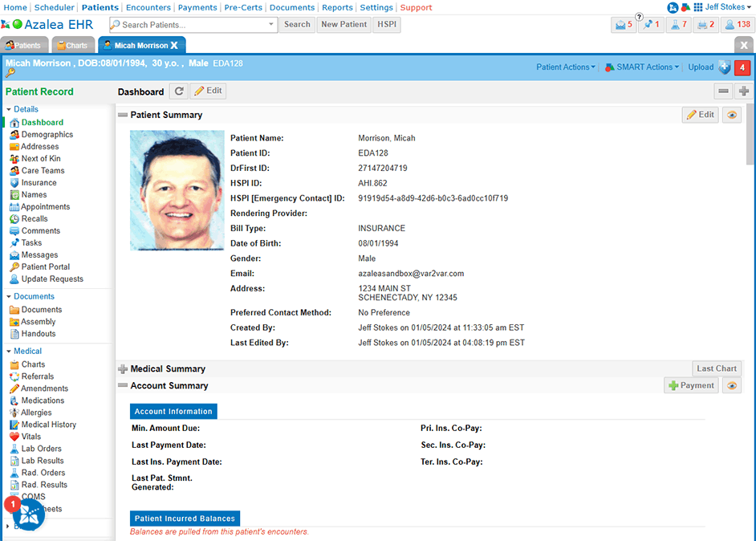Screen dimensions: 756x541
Task: Open the Reports menu
Action: [x=337, y=7]
